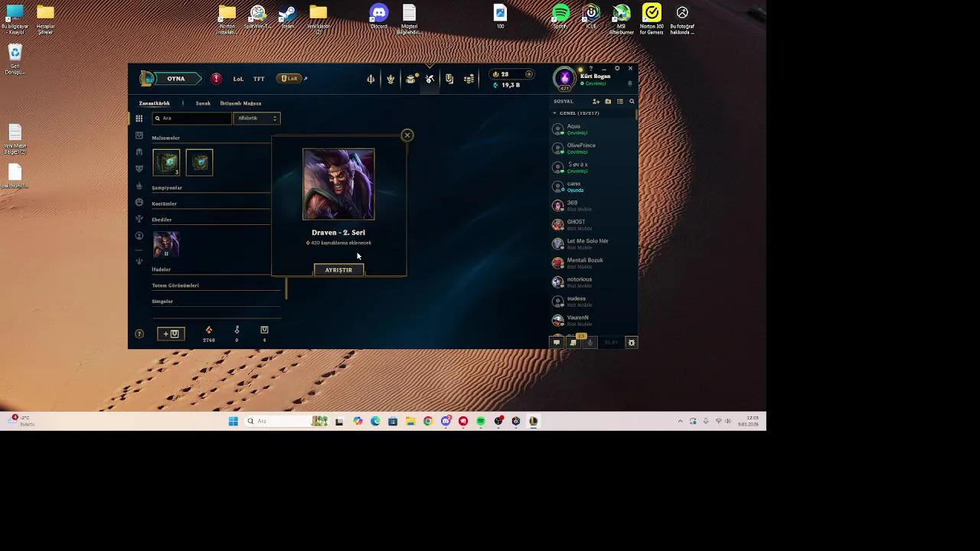
Task: Open the help question mark in title bar
Action: (591, 69)
